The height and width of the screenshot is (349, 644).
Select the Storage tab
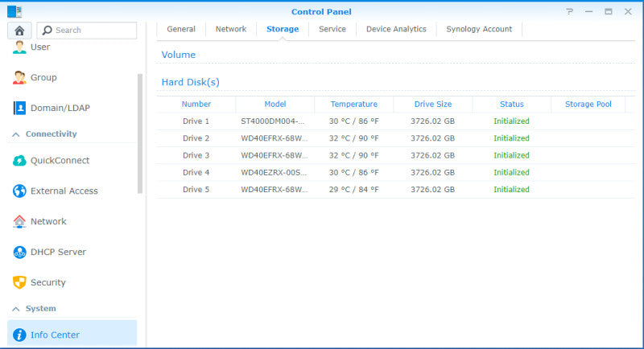283,29
